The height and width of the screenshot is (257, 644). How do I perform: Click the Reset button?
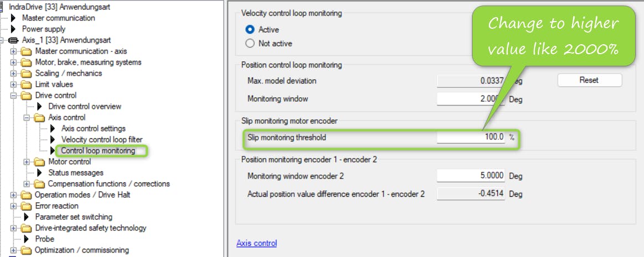pos(589,80)
